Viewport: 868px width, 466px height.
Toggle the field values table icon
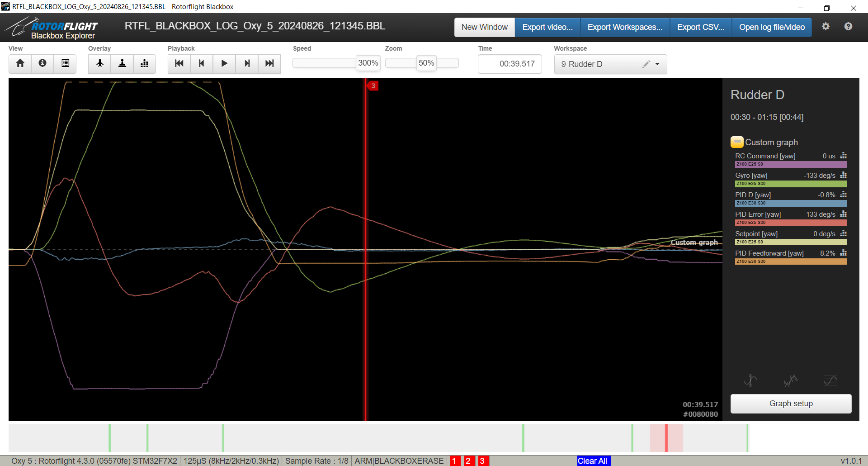click(65, 63)
